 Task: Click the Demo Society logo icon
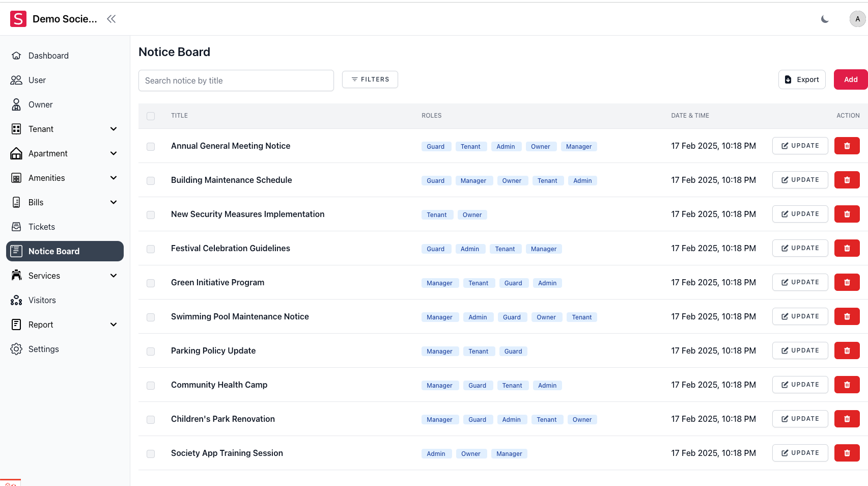[18, 19]
